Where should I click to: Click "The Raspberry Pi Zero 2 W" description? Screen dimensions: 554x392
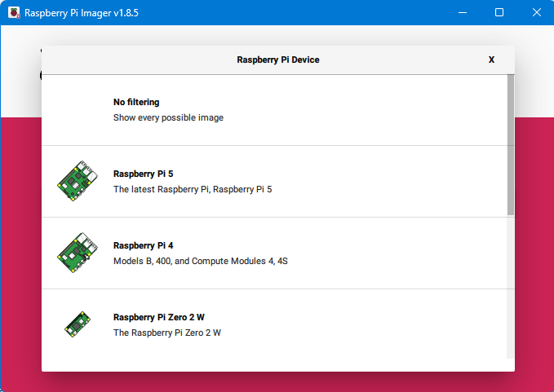pyautogui.click(x=166, y=333)
